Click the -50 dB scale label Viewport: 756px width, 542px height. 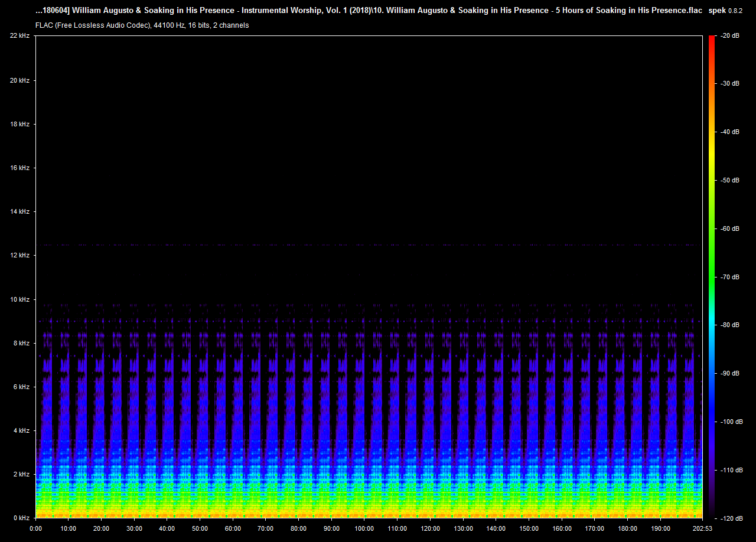730,181
